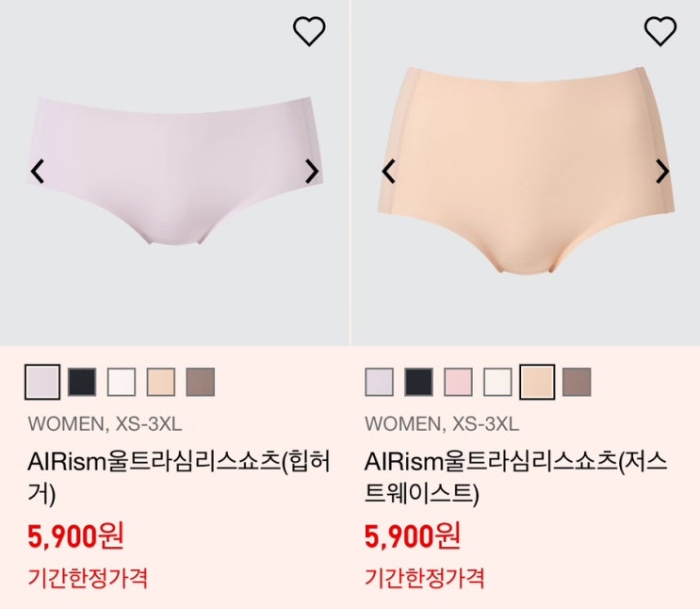Show previous image of lilac hiphugger shorts
This screenshot has height=609, width=700.
point(38,172)
